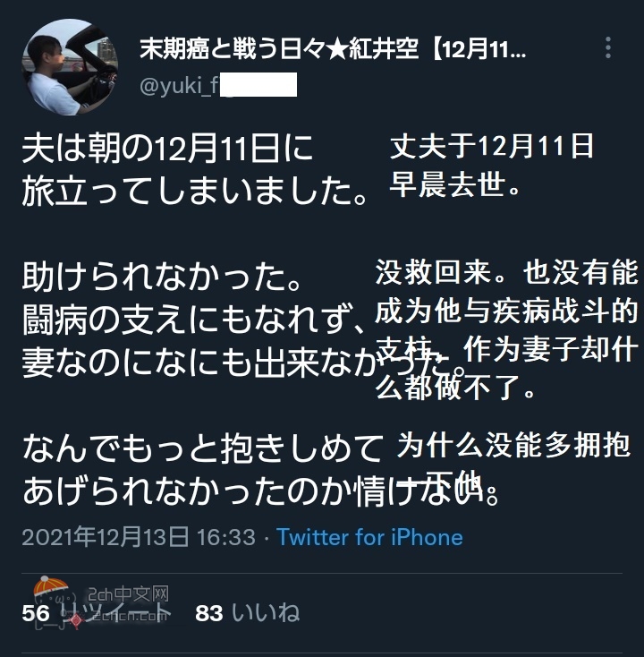Click the Chinese text 为什么没能多拥抱
The image size is (644, 657).
[513, 445]
